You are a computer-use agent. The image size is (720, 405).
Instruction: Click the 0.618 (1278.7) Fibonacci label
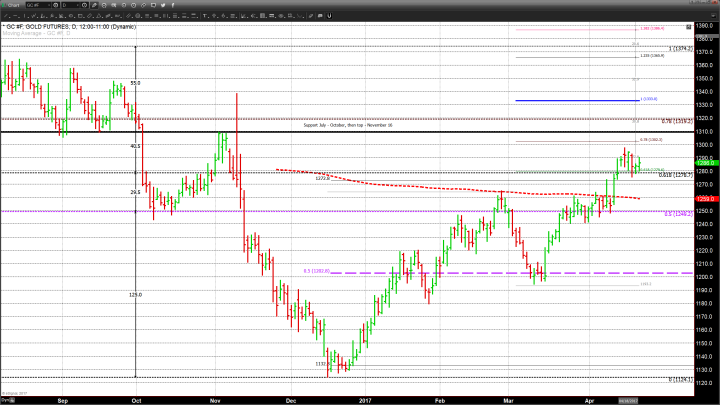click(675, 175)
